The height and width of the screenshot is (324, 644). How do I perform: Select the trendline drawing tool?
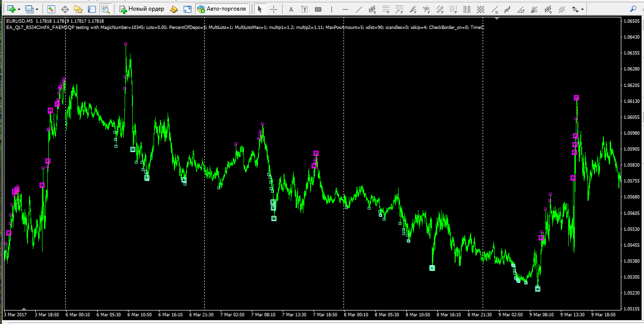pyautogui.click(x=358, y=9)
